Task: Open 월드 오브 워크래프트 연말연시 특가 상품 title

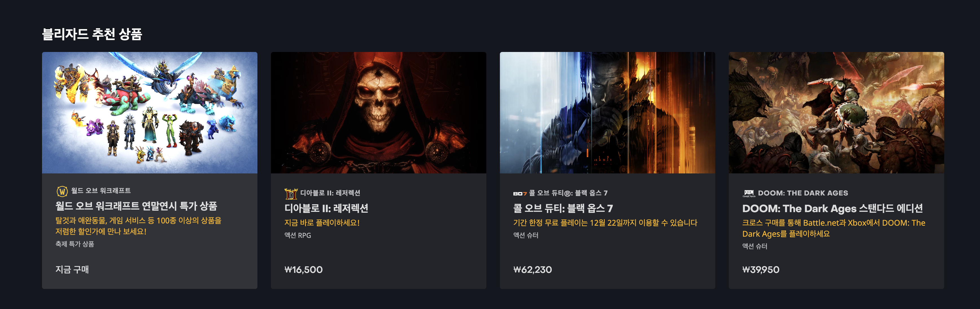Action: pos(136,206)
